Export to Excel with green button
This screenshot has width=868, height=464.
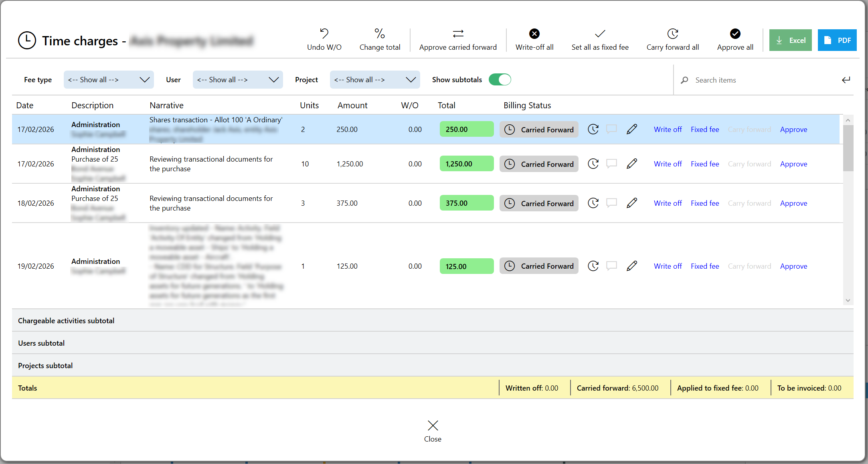pos(790,40)
